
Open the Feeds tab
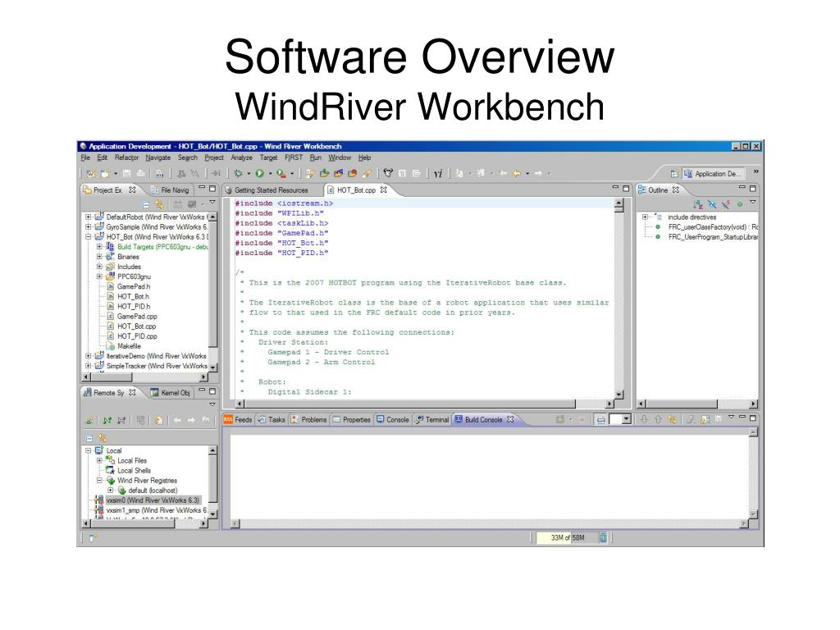(237, 420)
